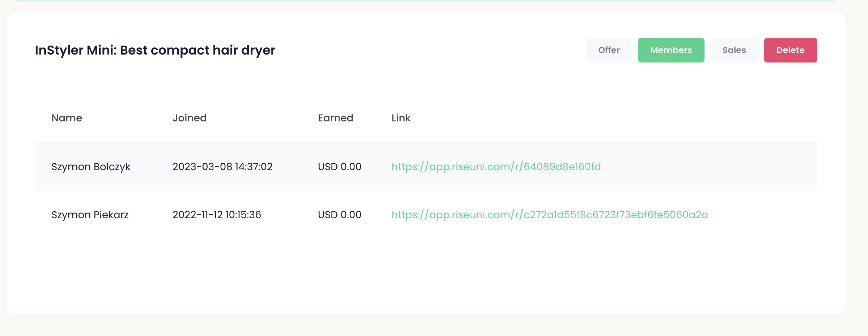
Task: Click the 2022-11-12 10:15:36 joined date
Action: click(x=217, y=215)
